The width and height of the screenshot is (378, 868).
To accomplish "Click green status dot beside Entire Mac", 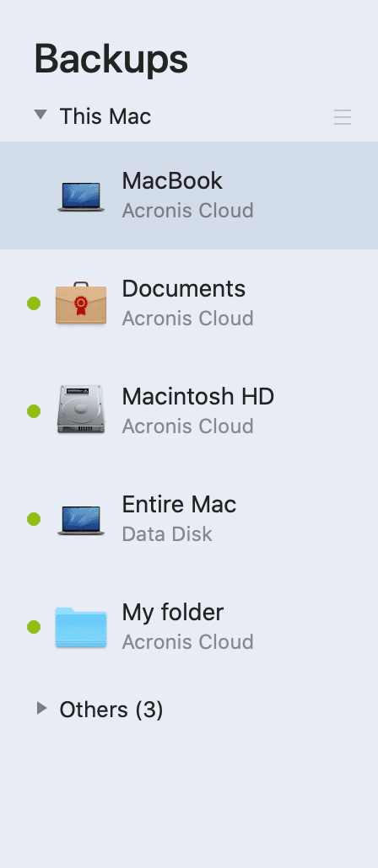I will coord(34,519).
